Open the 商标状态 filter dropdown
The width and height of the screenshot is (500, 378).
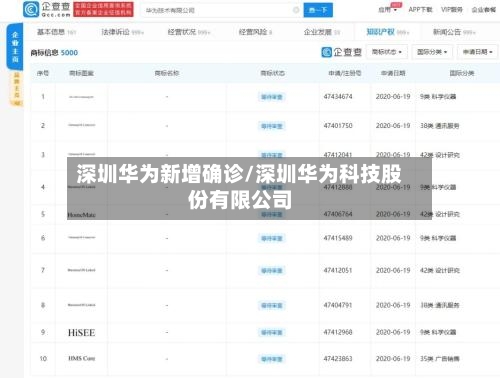pyautogui.click(x=387, y=52)
